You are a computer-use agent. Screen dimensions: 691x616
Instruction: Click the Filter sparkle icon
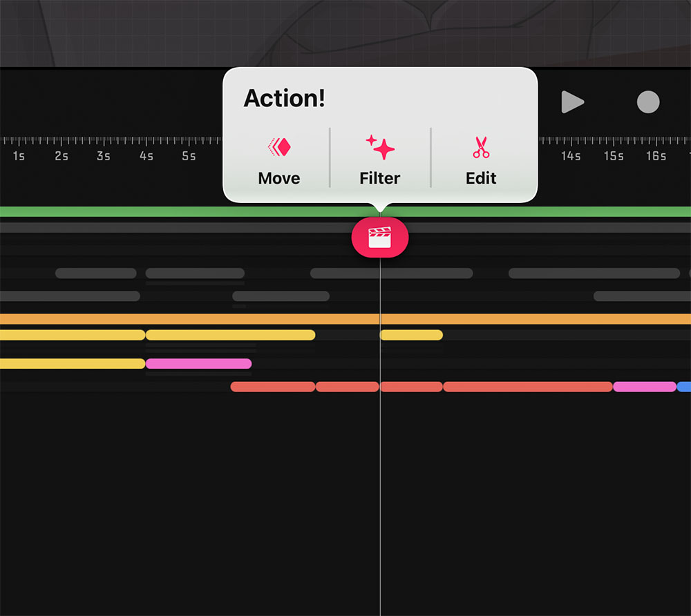(380, 147)
